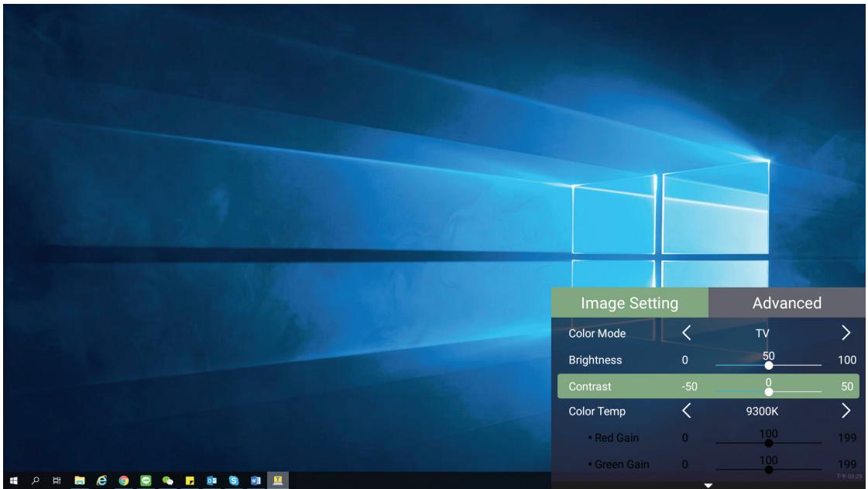Image resolution: width=868 pixels, height=489 pixels.
Task: Open the Windows Start menu
Action: (x=13, y=480)
